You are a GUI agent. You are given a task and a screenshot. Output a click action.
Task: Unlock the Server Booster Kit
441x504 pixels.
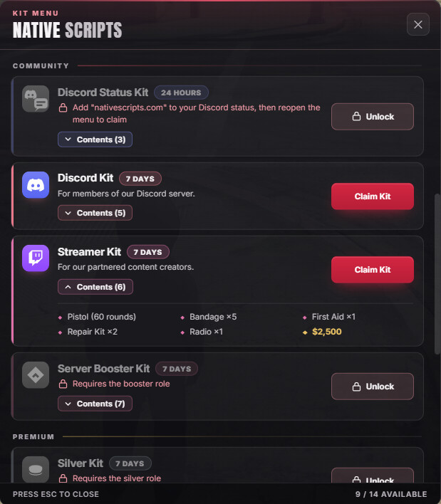click(373, 387)
